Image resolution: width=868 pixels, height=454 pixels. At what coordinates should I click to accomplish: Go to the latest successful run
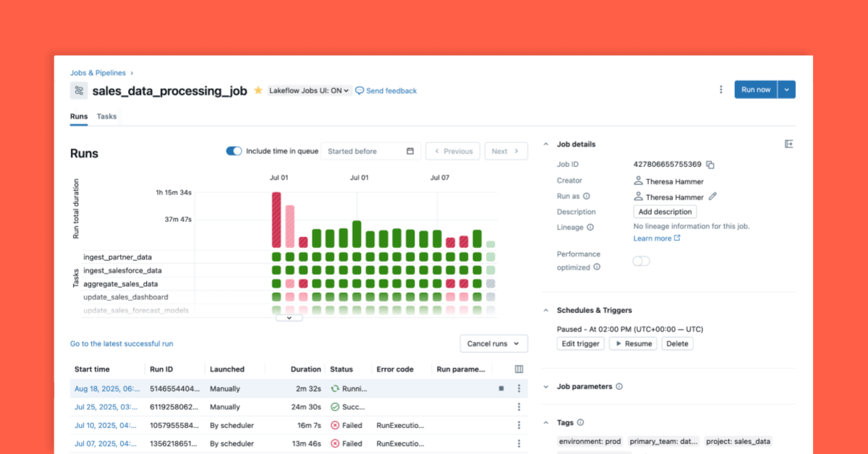point(122,344)
